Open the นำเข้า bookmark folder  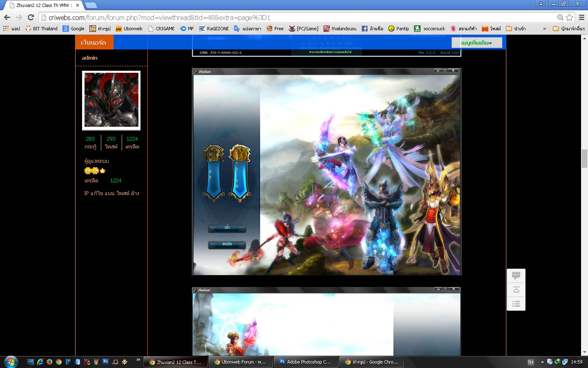point(516,29)
